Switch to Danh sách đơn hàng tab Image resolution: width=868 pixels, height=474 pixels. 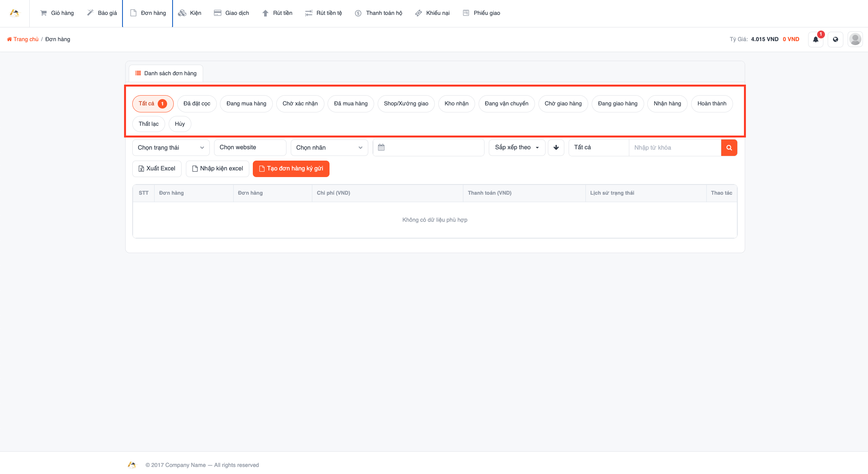[x=166, y=73]
